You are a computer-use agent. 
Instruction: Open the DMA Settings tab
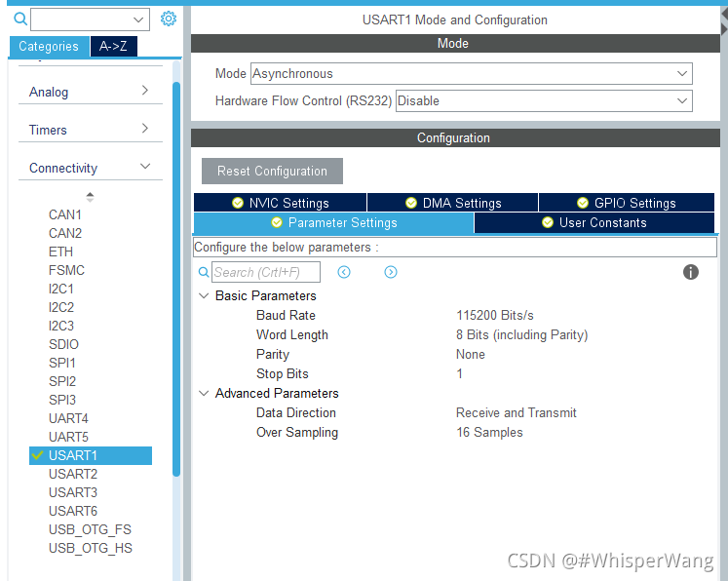pos(452,203)
